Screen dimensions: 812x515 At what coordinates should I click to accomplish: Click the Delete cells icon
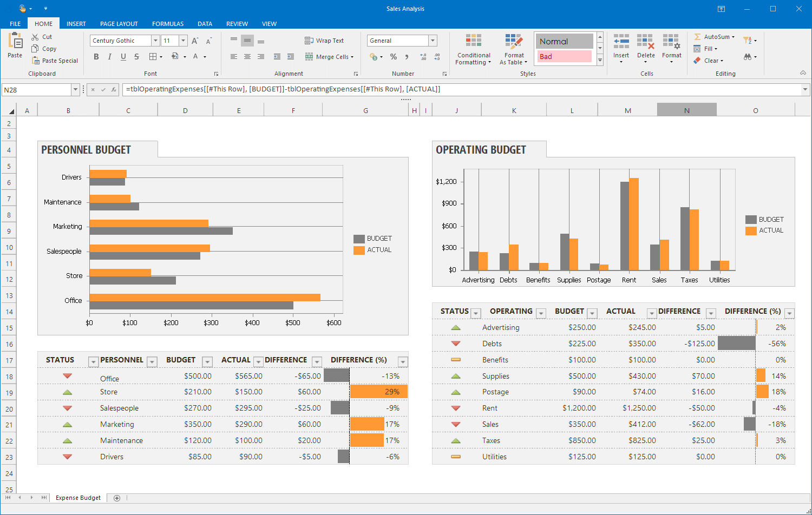tap(645, 42)
